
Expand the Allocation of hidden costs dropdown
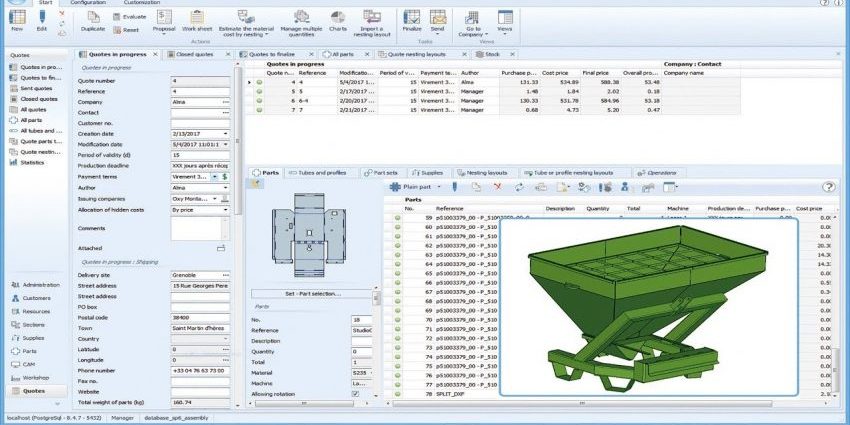click(x=225, y=210)
